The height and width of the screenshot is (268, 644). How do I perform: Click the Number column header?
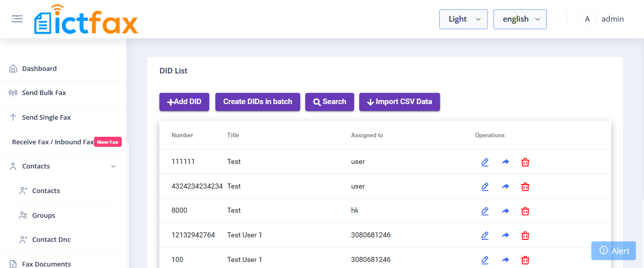click(x=182, y=135)
